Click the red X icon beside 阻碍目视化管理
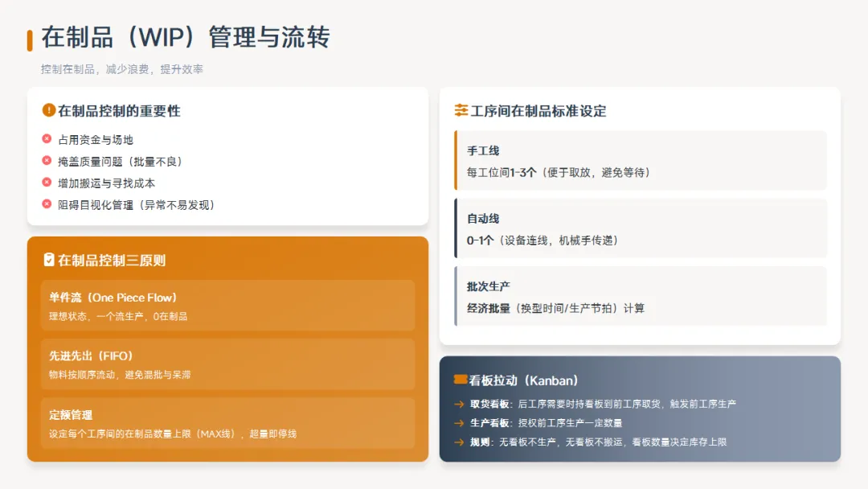The height and width of the screenshot is (489, 868). (47, 203)
